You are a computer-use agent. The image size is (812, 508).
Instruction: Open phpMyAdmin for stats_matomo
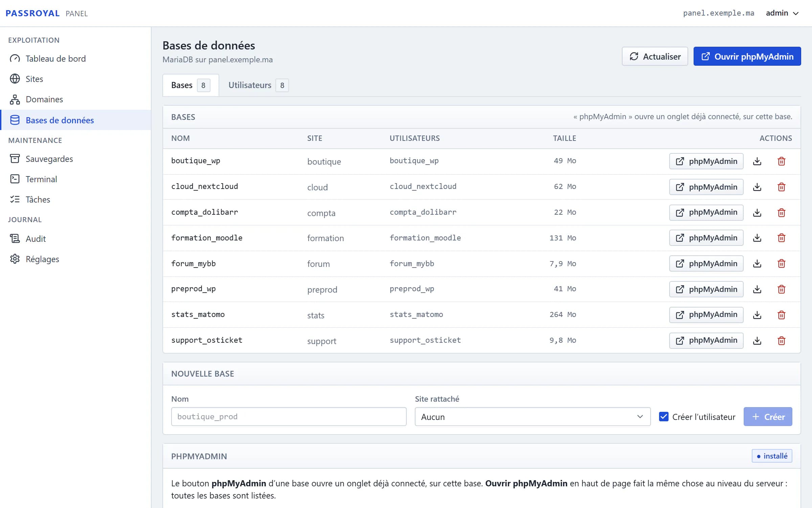point(706,315)
